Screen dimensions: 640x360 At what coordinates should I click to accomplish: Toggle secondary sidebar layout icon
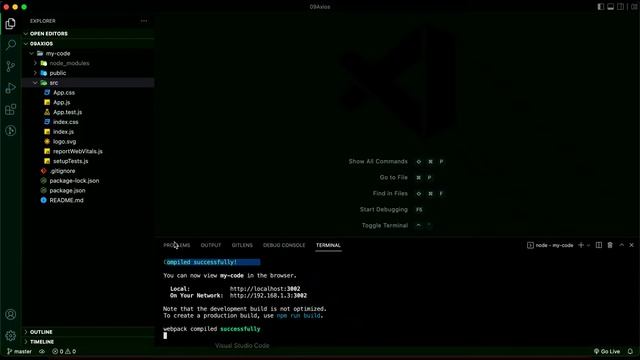[x=620, y=7]
